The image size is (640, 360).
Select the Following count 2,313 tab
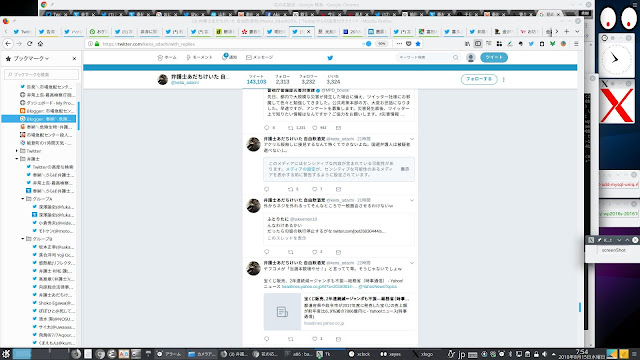tap(282, 79)
